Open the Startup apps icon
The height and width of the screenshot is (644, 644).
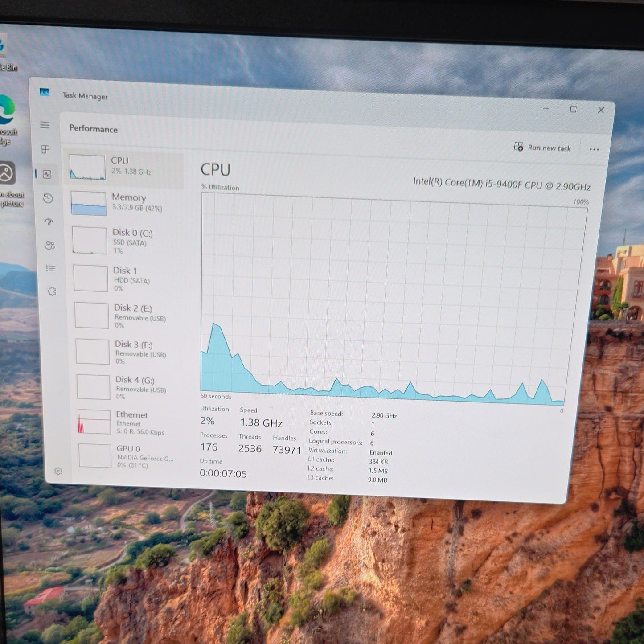tap(49, 222)
